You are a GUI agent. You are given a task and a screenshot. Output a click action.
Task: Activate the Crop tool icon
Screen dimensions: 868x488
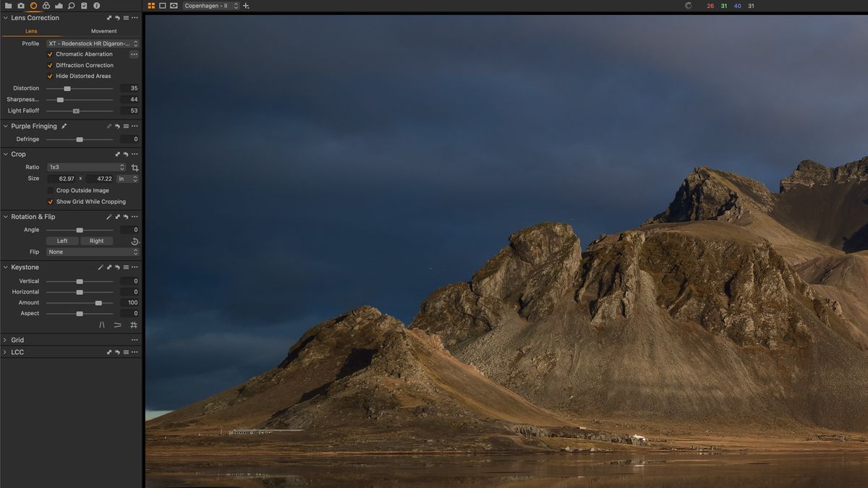click(134, 167)
